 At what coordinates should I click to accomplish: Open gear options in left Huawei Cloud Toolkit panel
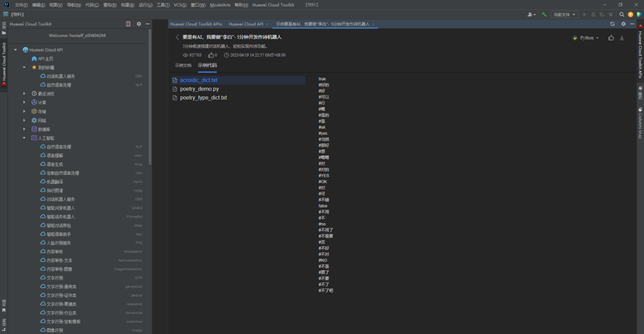click(138, 25)
